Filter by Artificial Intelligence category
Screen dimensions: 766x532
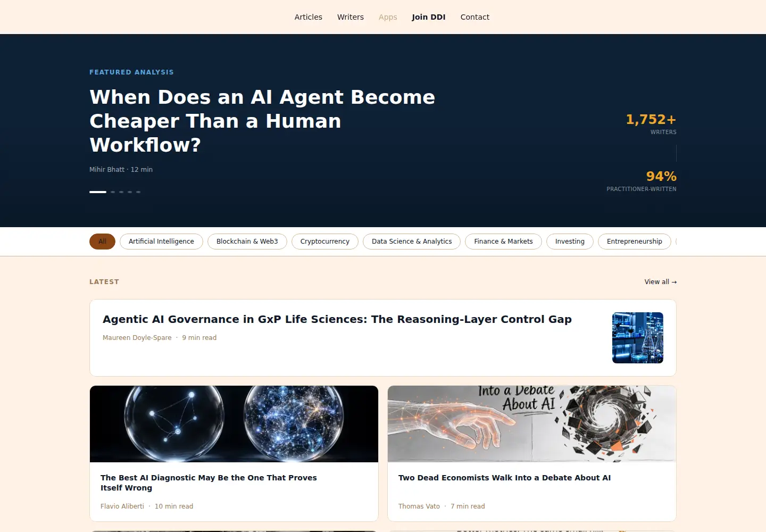[161, 242]
